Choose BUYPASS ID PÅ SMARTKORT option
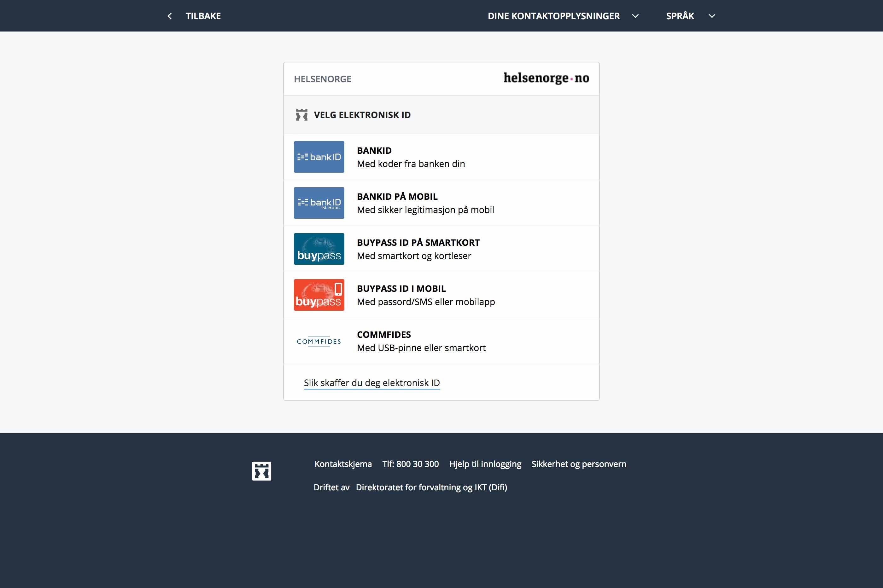The image size is (883, 588). [441, 249]
